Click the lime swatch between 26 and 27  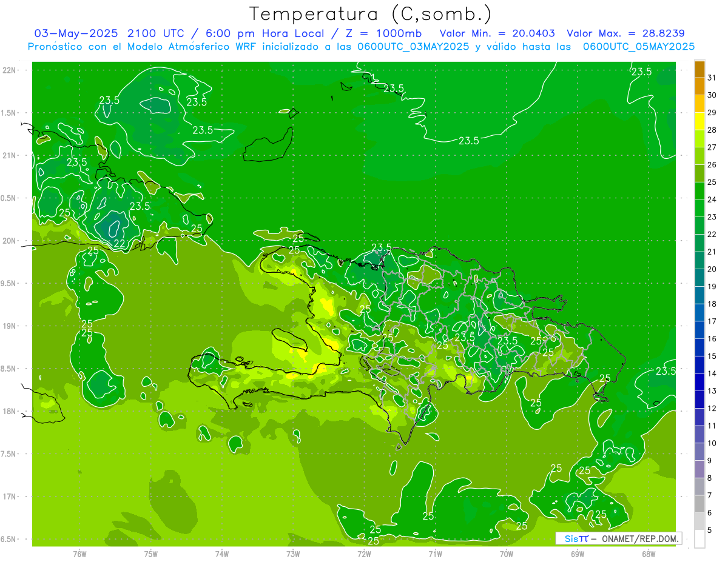point(699,156)
